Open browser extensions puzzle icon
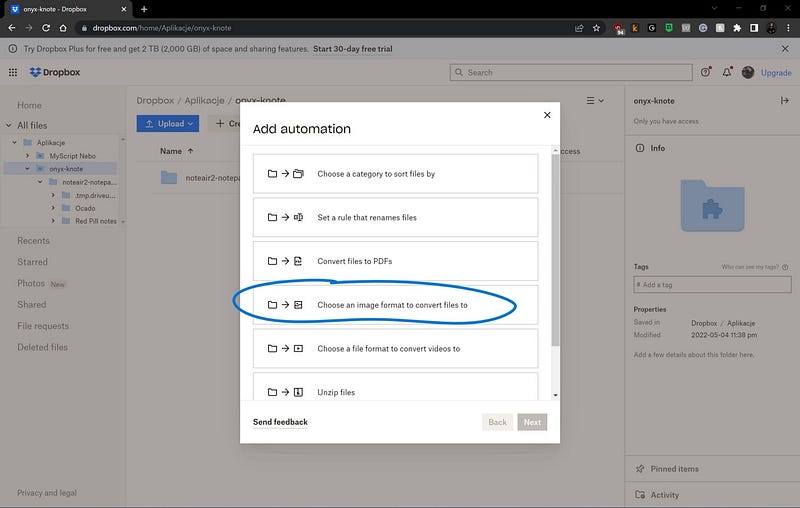 point(737,28)
